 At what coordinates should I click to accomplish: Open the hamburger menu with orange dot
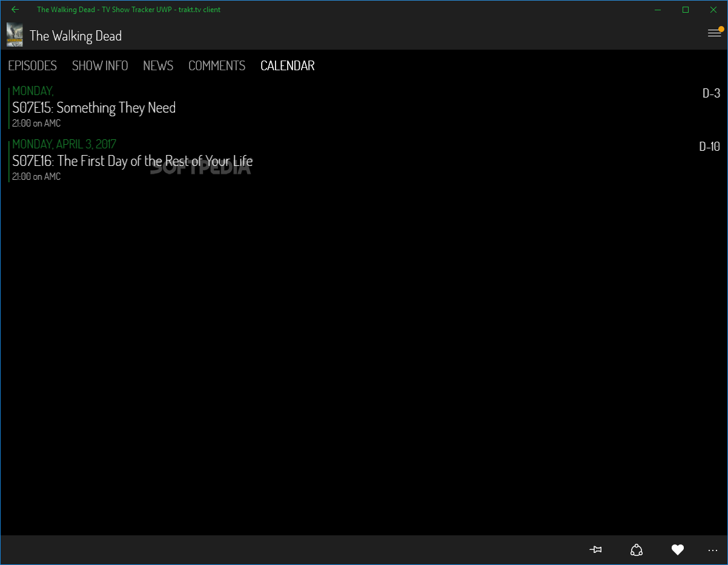pos(715,33)
